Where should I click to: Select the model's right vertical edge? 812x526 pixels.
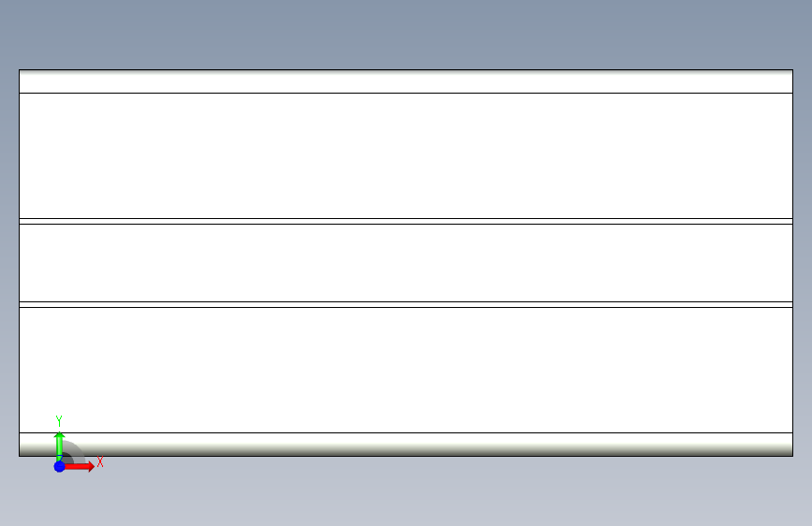(x=793, y=263)
